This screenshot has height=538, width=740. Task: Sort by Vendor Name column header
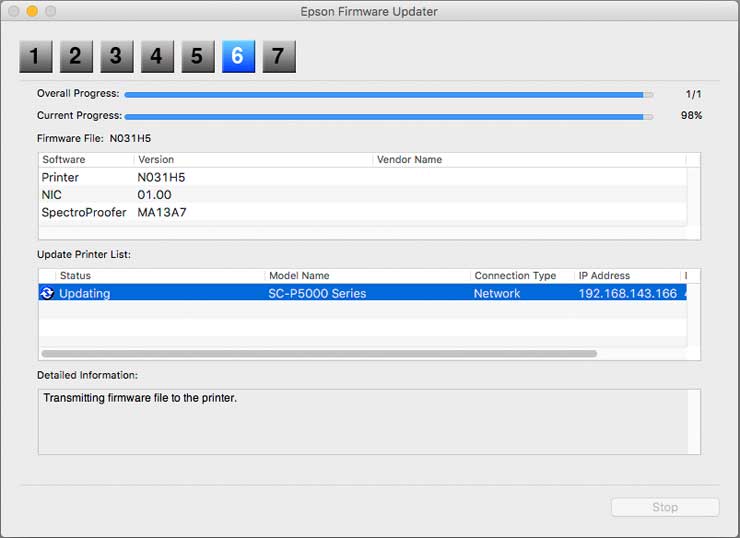pos(530,160)
